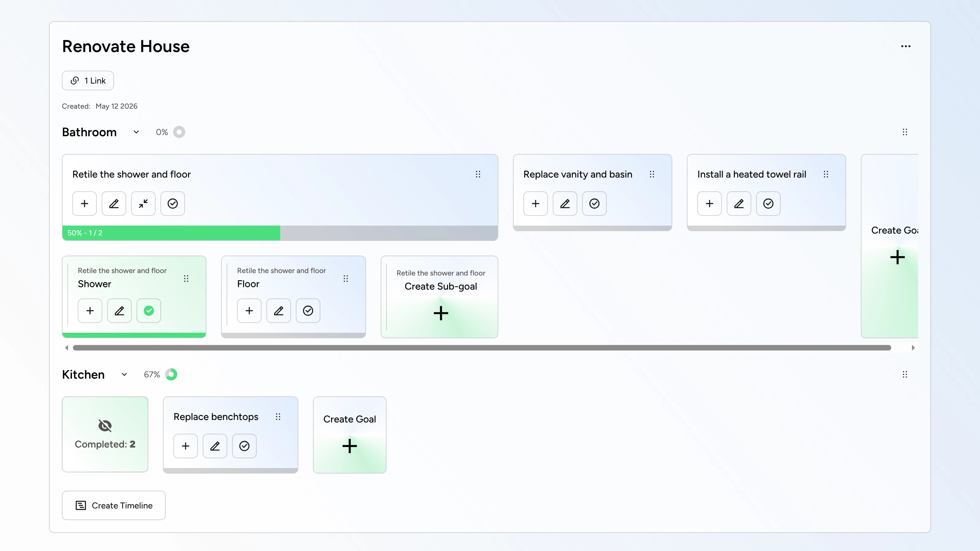Add sub-goal to Replace benchtops
The width and height of the screenshot is (980, 551).
(x=186, y=446)
